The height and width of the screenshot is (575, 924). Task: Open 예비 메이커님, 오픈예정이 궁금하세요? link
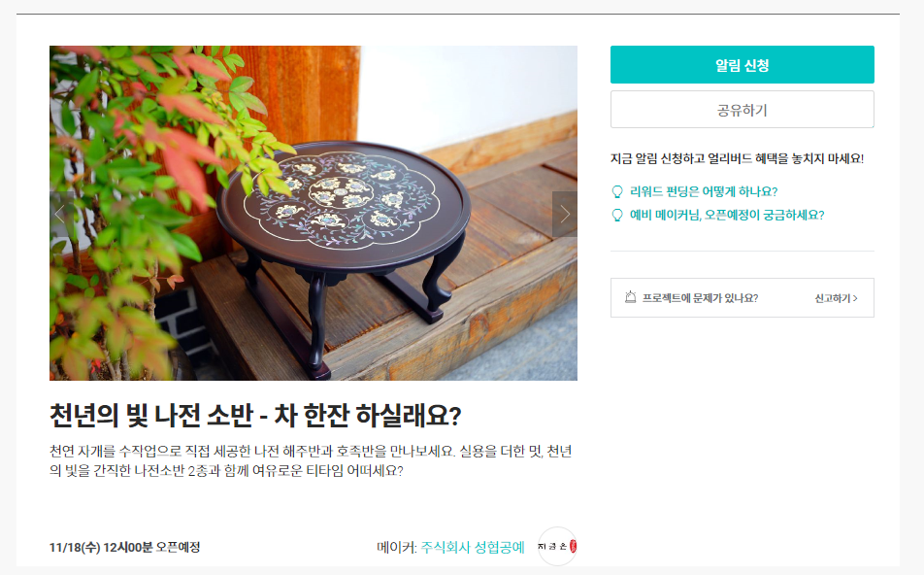[727, 216]
